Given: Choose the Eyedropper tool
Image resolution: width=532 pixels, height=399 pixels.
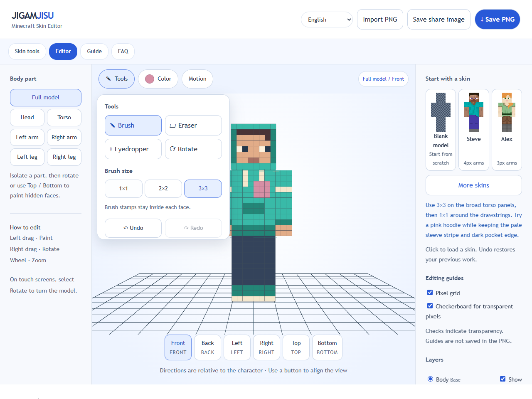Looking at the screenshot, I should point(133,149).
